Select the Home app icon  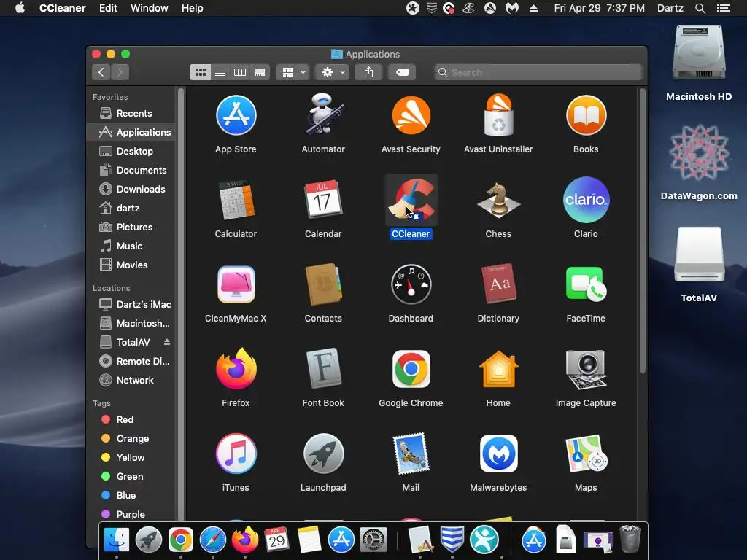tap(498, 368)
